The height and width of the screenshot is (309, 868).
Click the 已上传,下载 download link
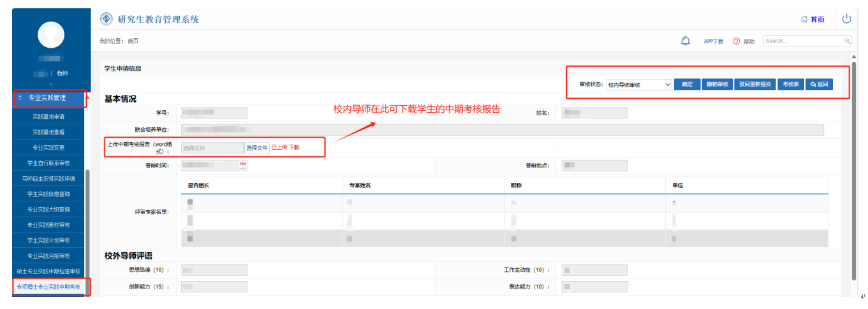pos(285,147)
